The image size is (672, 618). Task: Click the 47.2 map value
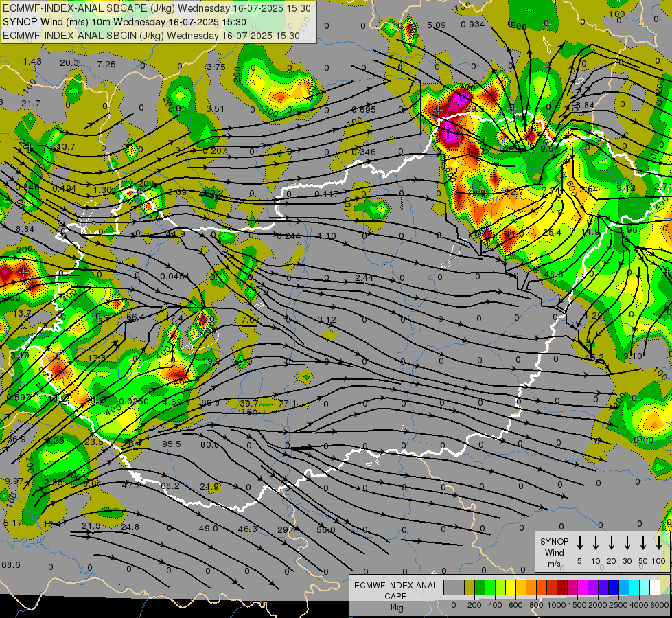pos(132,485)
